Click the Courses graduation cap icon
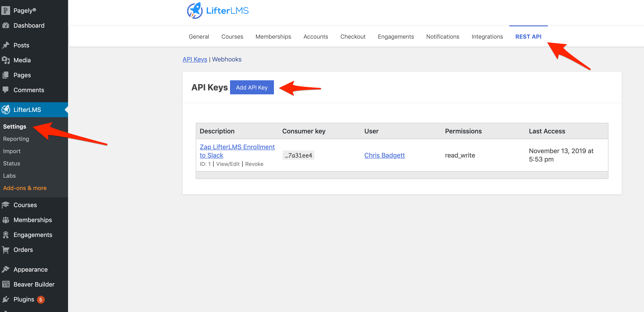644x312 pixels. tap(5, 205)
